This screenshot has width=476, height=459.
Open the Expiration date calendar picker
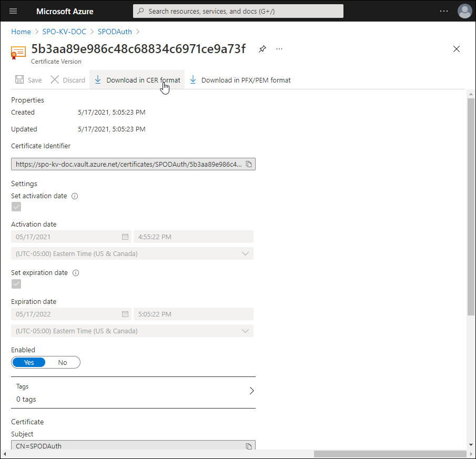[125, 314]
